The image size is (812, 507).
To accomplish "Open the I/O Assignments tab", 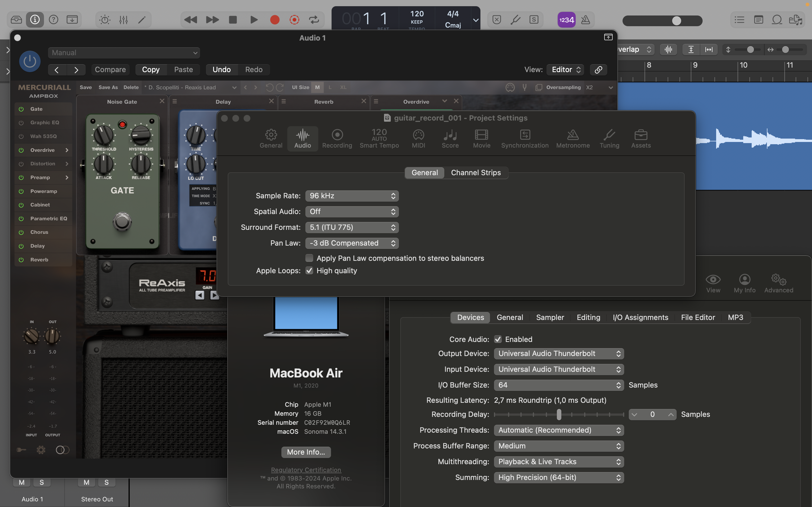I will [640, 317].
